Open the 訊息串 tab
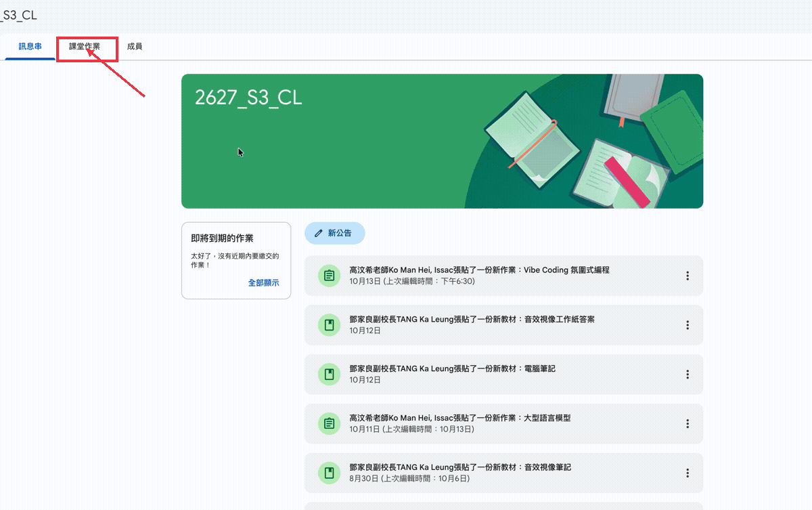Screen dimensions: 812x510 pyautogui.click(x=30, y=47)
